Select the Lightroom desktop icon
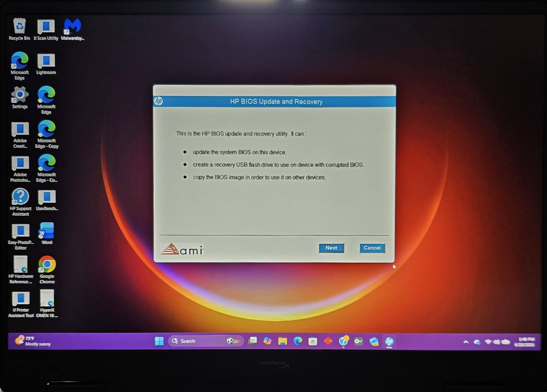Viewport: 547px width, 392px height. pos(46,64)
